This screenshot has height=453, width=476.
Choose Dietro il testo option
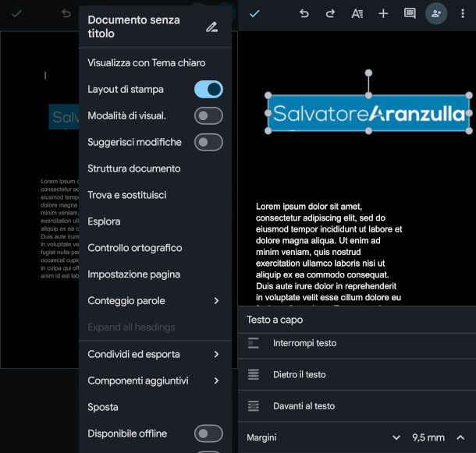pos(300,374)
